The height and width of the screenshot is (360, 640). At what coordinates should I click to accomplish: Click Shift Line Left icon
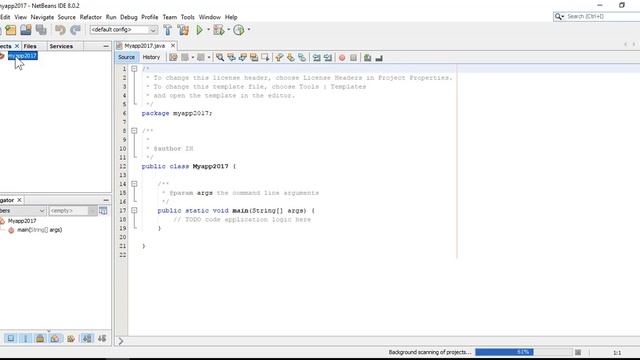(317, 58)
